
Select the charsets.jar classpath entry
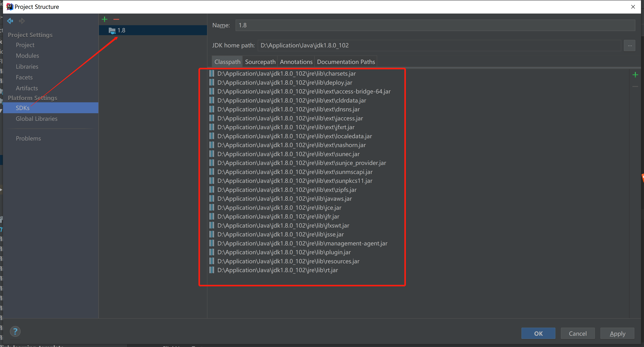point(287,74)
